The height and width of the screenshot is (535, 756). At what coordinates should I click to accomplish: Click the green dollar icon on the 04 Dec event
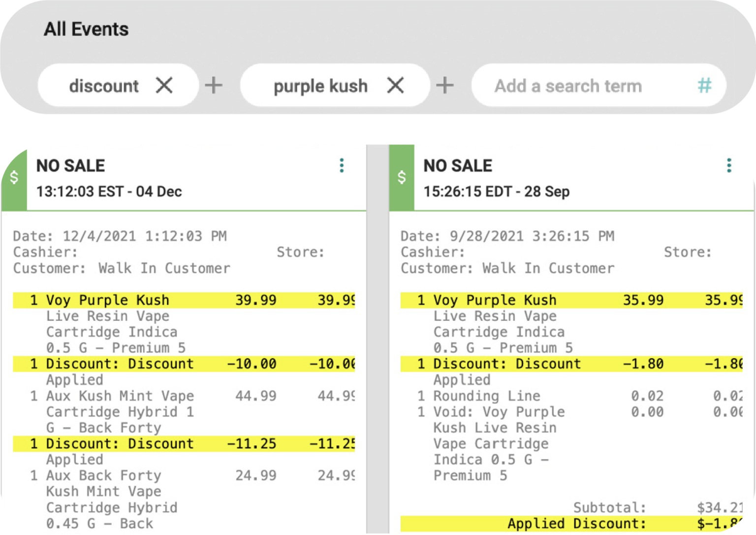click(14, 178)
